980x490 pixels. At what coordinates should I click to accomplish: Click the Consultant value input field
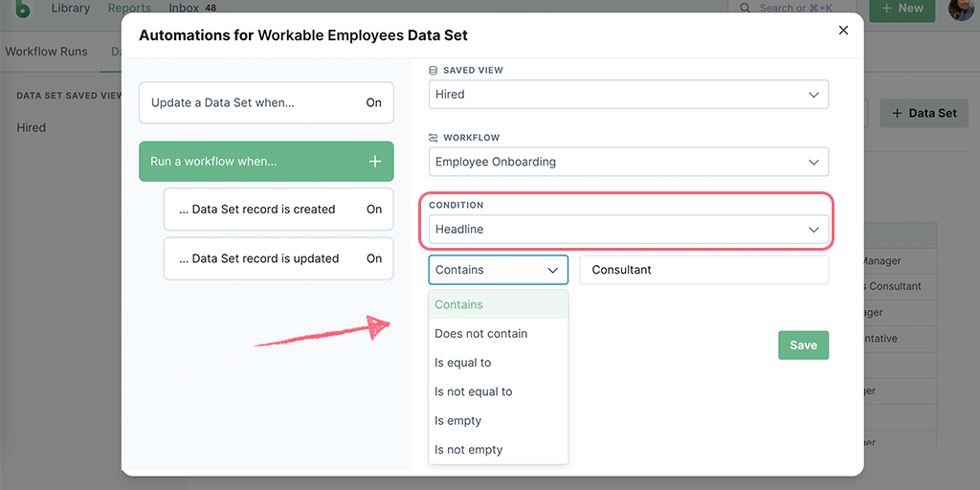703,270
